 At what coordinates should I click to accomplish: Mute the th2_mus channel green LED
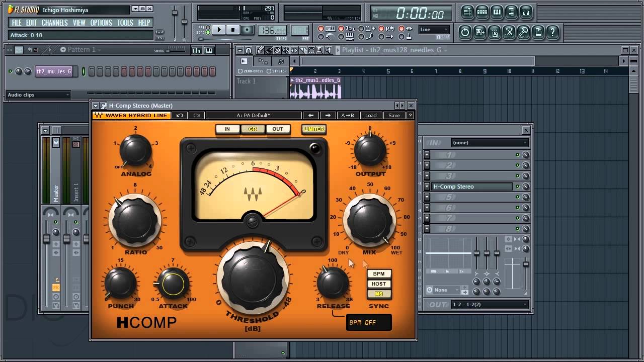point(10,71)
